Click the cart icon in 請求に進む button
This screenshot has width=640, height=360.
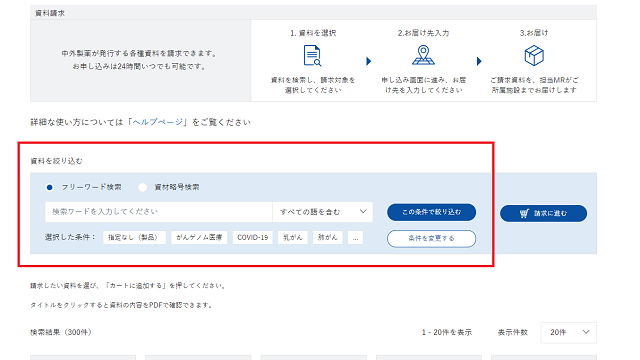(x=524, y=213)
